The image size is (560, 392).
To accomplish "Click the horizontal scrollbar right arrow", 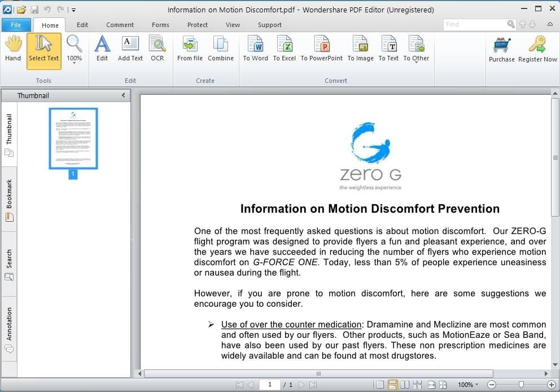I will click(x=546, y=373).
